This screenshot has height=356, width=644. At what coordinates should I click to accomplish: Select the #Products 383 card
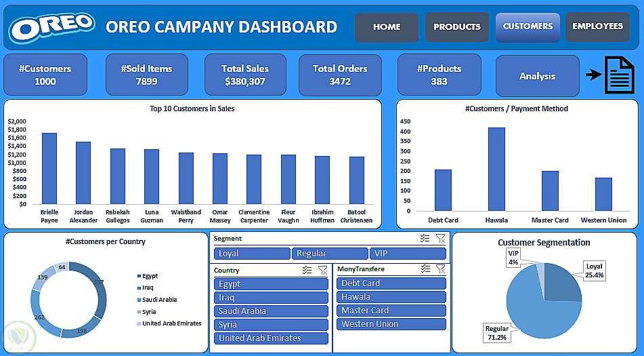click(x=439, y=75)
